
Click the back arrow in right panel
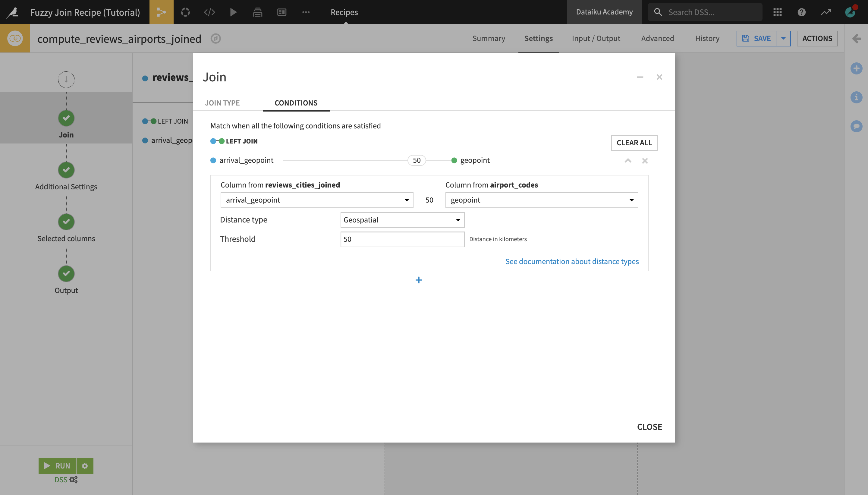pyautogui.click(x=856, y=38)
